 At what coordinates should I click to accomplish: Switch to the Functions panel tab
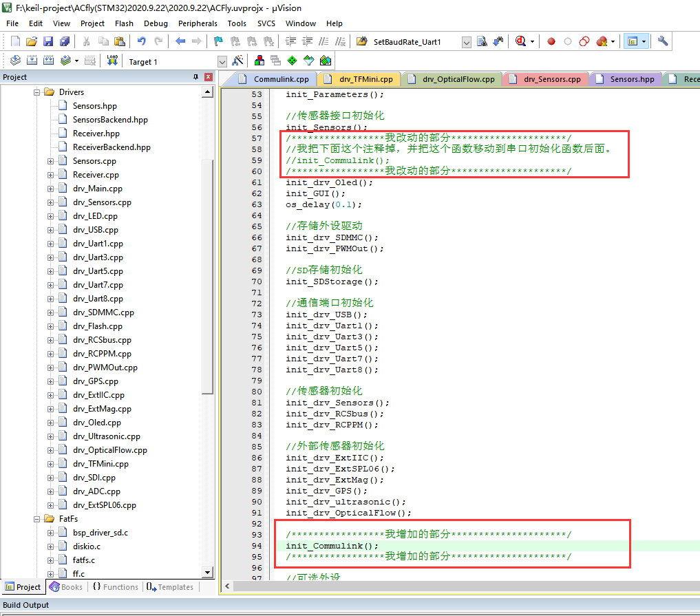click(116, 587)
